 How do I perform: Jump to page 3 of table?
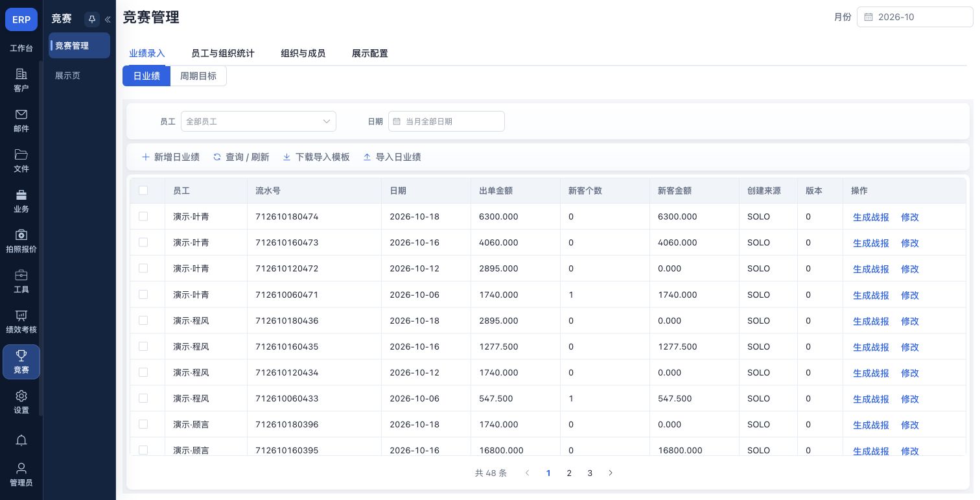[x=590, y=473]
